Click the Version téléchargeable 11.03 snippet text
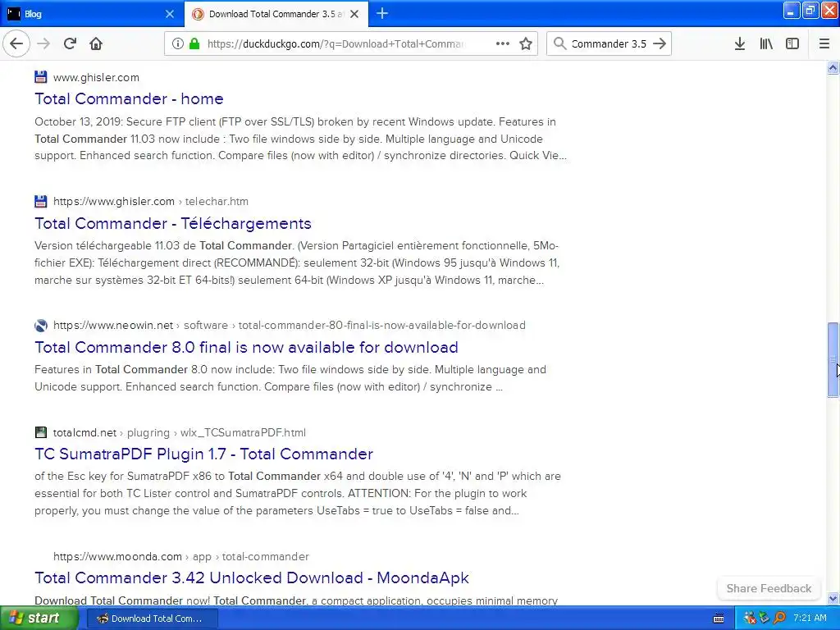Viewport: 840px width, 630px height. [x=297, y=262]
